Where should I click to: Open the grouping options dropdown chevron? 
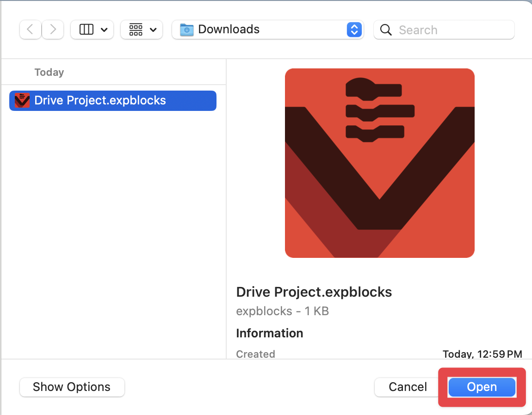pos(153,29)
